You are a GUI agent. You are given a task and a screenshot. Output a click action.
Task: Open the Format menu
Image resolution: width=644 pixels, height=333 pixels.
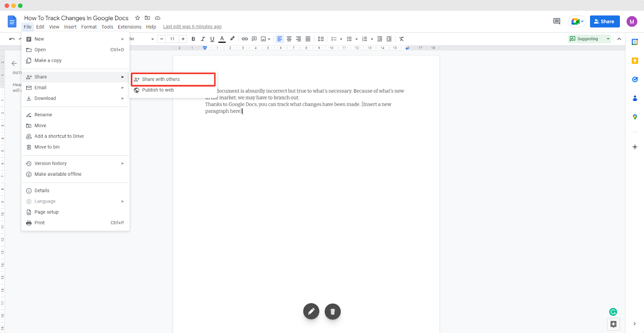coord(89,27)
